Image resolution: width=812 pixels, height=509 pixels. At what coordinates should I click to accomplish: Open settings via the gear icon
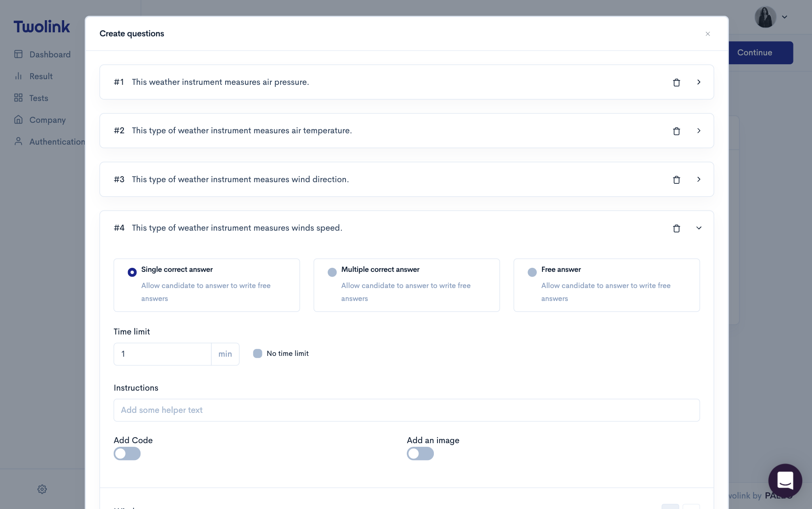tap(42, 489)
